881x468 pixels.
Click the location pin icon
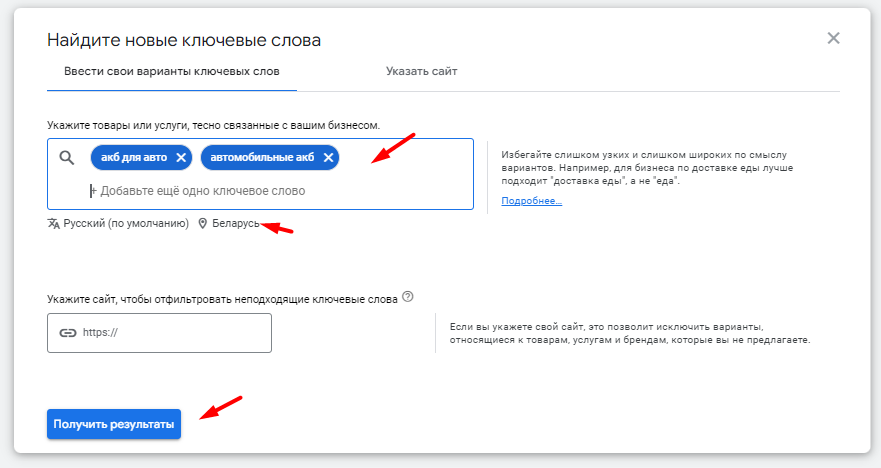coord(203,224)
